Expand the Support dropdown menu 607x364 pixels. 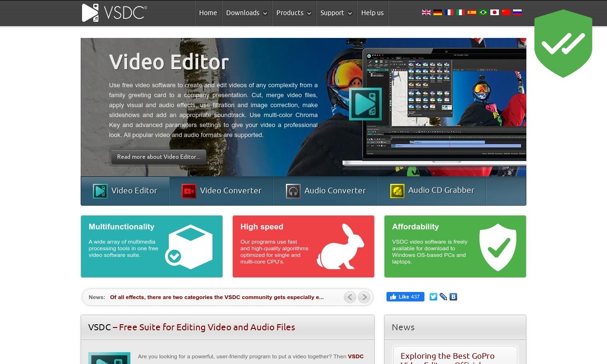[336, 13]
